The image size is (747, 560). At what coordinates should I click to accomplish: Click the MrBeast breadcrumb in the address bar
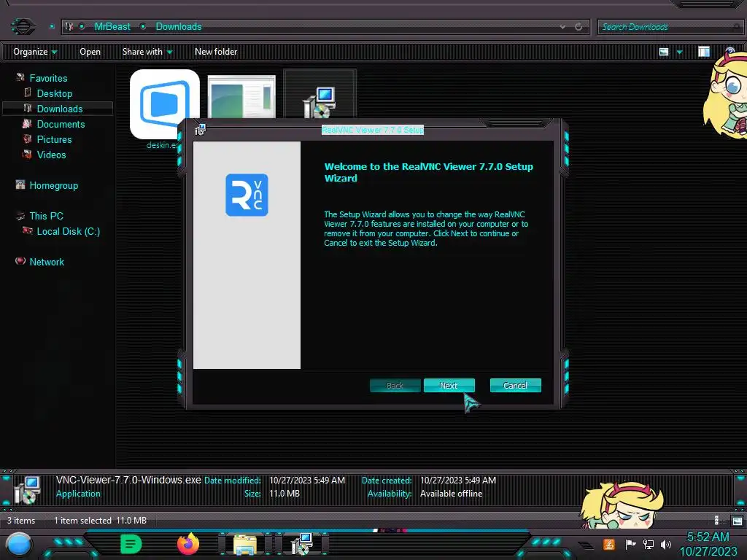tap(112, 27)
